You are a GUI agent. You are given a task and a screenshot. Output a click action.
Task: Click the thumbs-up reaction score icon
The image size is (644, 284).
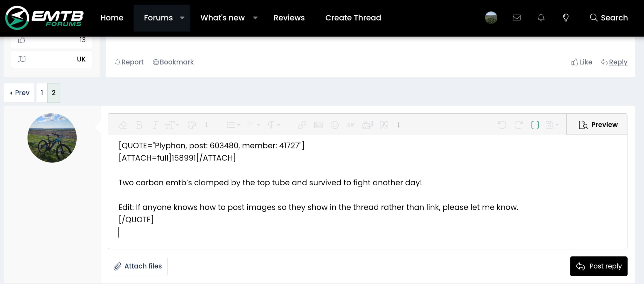pyautogui.click(x=21, y=40)
